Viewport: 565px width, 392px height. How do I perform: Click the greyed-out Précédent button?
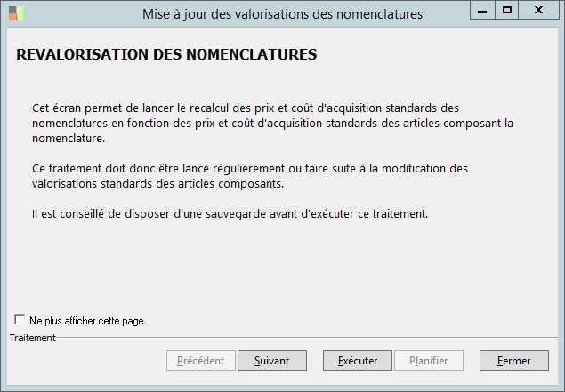tap(201, 361)
